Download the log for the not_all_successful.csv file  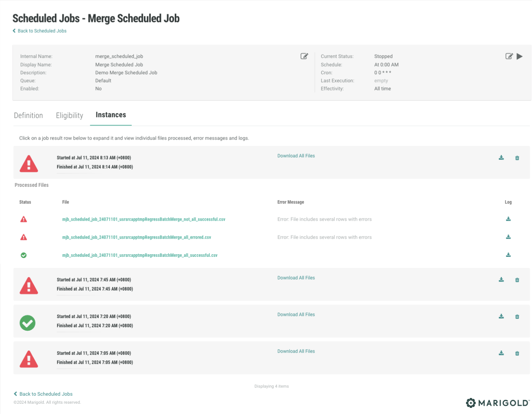click(508, 219)
